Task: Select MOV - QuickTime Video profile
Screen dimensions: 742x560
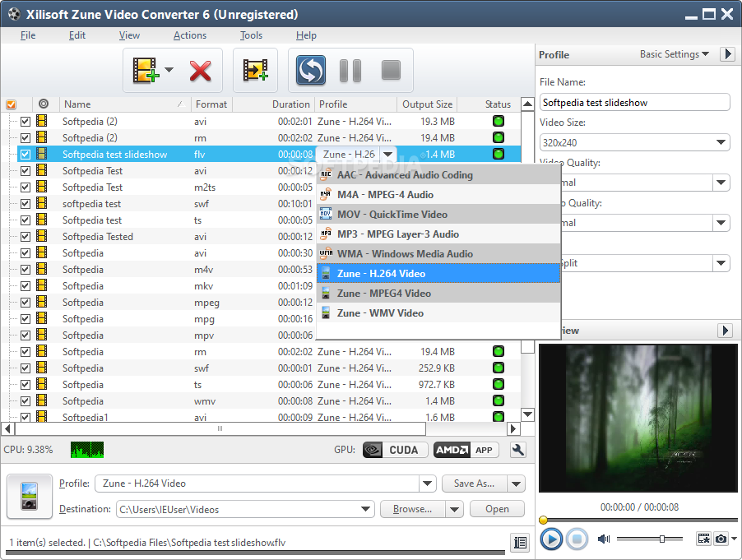Action: click(x=438, y=215)
